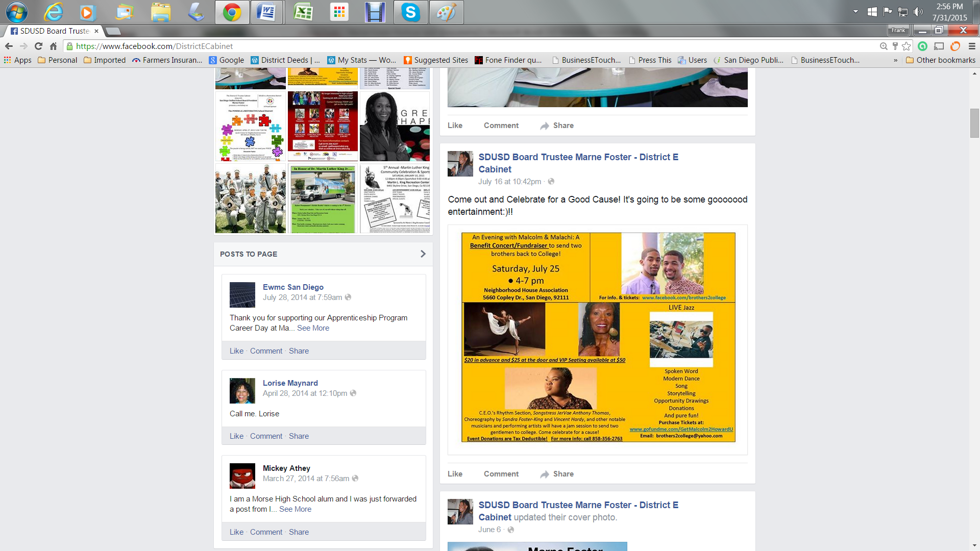Bookmark this page with star icon
The width and height of the screenshot is (980, 551).
(906, 46)
